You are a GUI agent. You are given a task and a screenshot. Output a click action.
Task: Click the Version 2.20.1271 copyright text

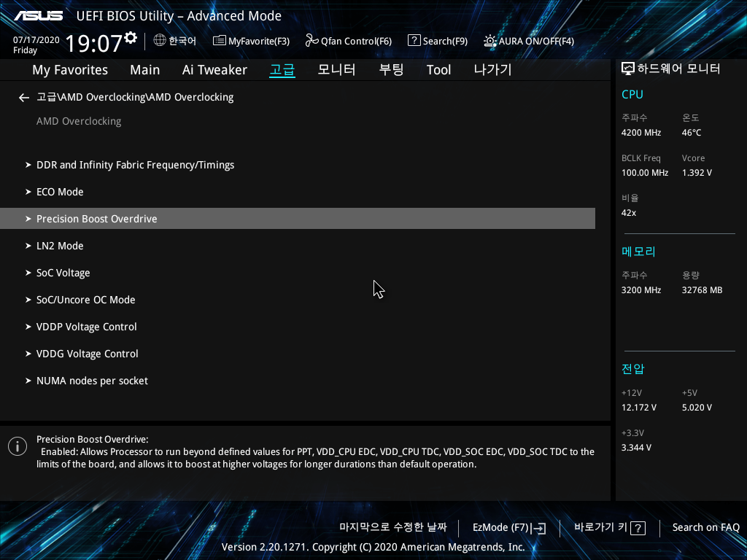(373, 547)
